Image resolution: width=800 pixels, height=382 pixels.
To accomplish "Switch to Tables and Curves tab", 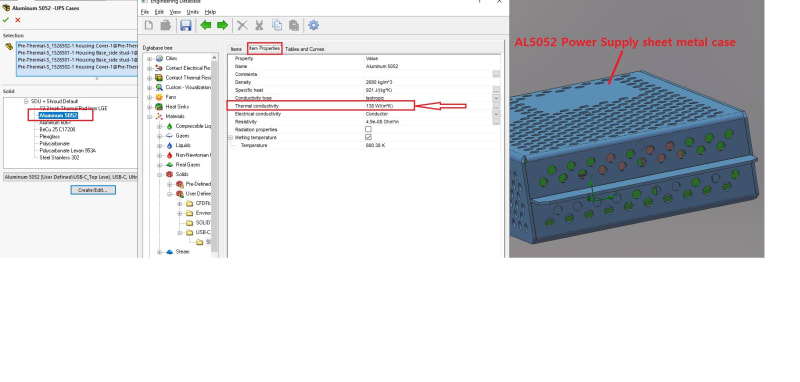I will (305, 49).
